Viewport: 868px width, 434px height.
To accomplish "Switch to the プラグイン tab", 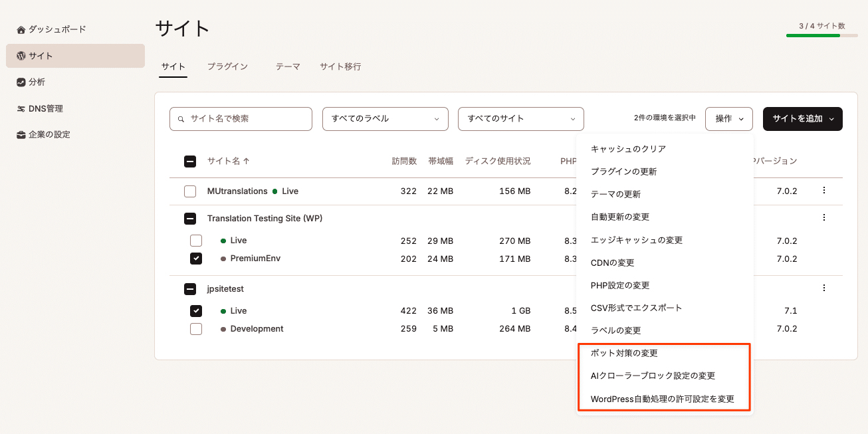I will tap(227, 66).
